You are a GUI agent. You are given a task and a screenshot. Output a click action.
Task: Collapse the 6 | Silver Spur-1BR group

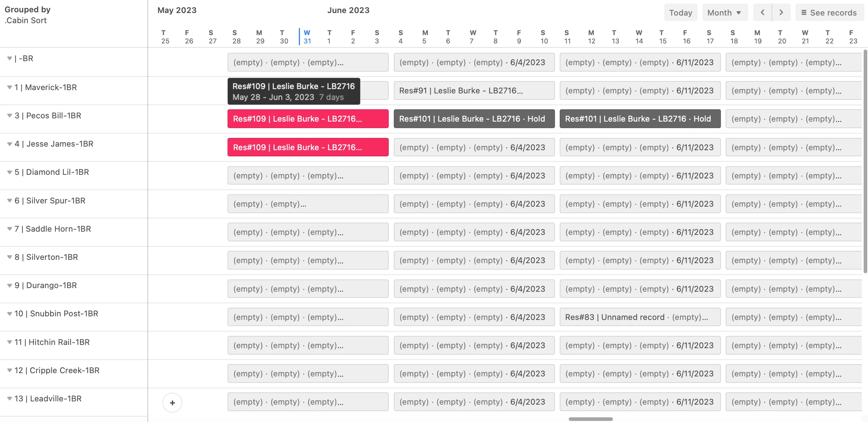9,201
